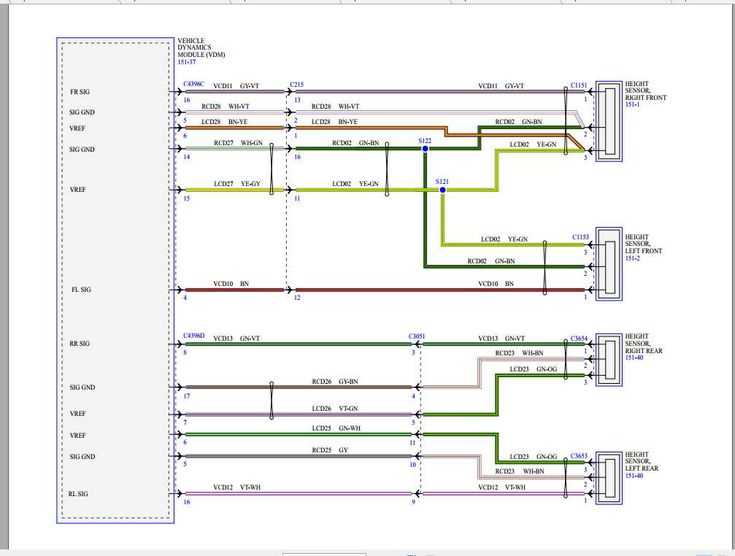Open the 151-2 reference for left front sensor
Viewport: 735px width, 556px height.
click(x=632, y=258)
